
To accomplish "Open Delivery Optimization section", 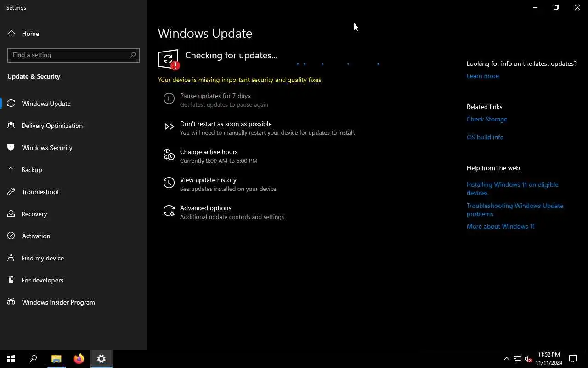I will point(73,126).
